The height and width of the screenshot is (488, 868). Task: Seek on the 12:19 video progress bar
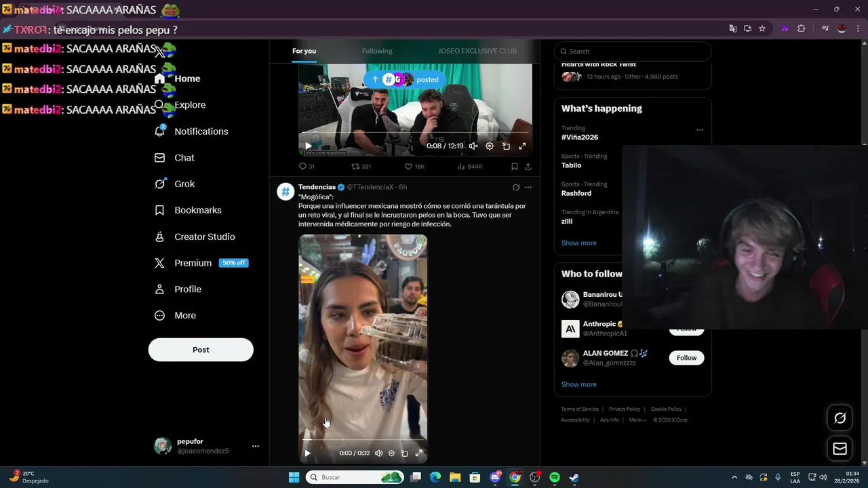click(415, 134)
